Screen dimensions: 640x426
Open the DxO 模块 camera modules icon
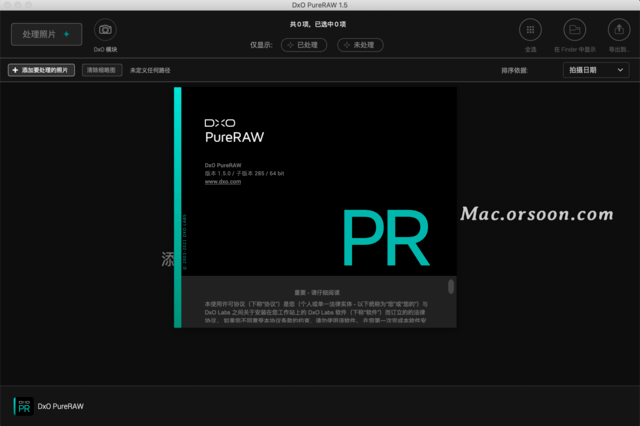105,30
